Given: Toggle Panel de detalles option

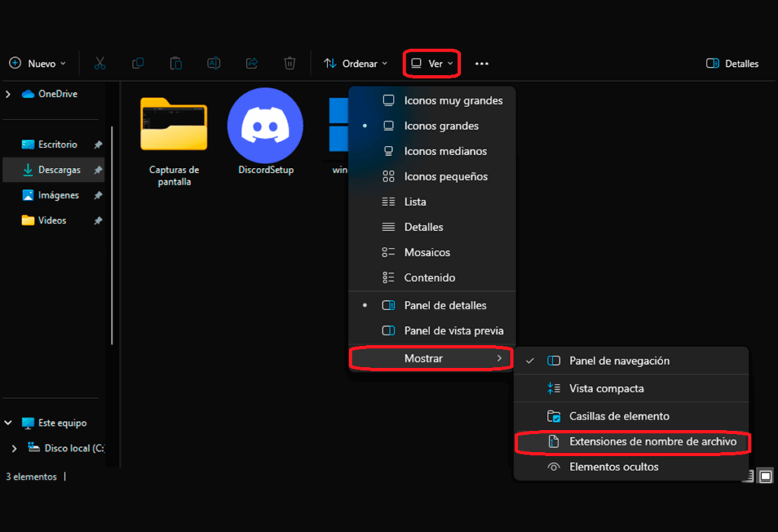Looking at the screenshot, I should click(x=432, y=306).
